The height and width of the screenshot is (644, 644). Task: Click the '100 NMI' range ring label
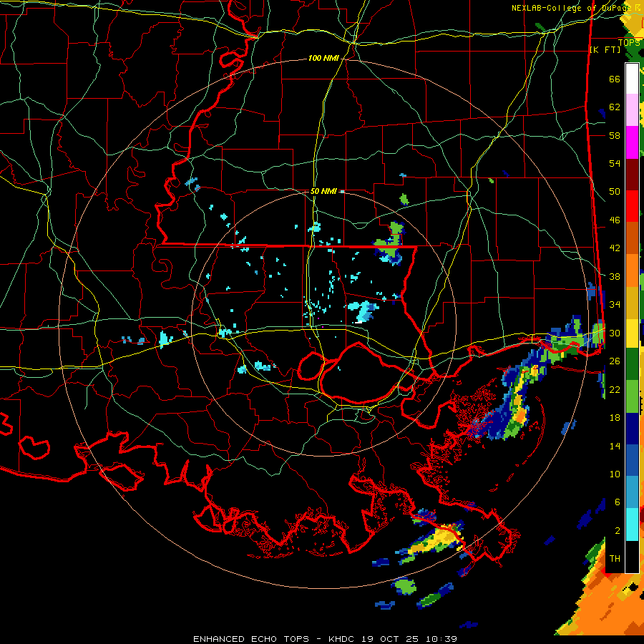point(323,58)
